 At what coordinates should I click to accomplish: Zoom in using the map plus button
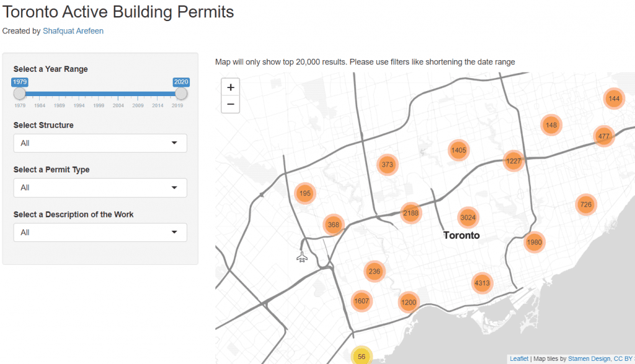230,87
